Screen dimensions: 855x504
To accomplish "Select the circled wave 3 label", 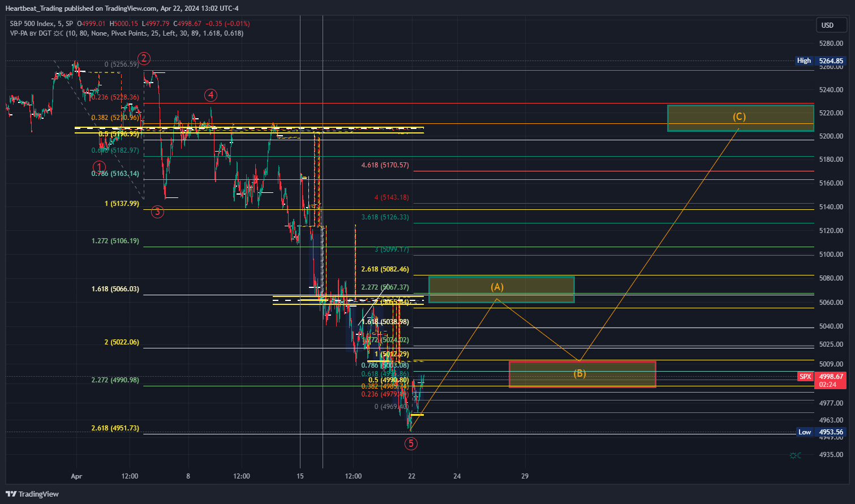I will [x=157, y=212].
